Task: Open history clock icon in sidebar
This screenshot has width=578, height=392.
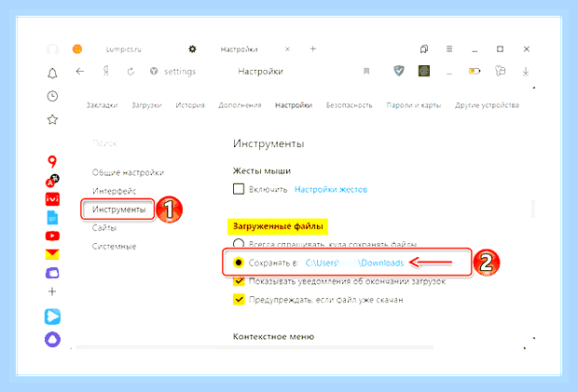Action: point(52,97)
